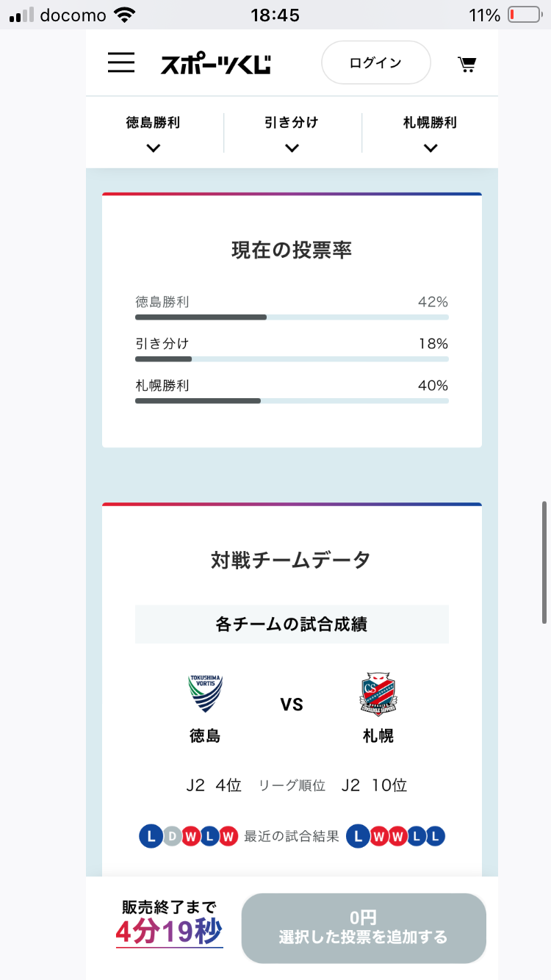Tap Tokushima's gray D draw badge
551x980 pixels.
[170, 836]
